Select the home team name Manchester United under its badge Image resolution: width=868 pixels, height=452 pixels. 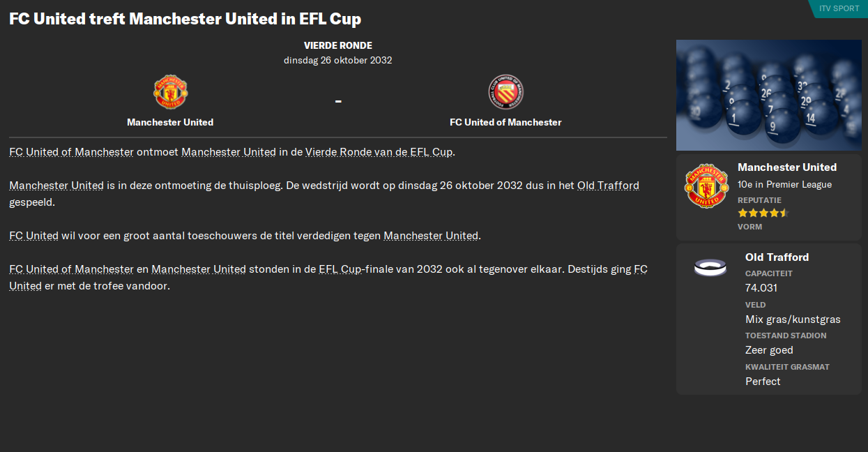(170, 122)
